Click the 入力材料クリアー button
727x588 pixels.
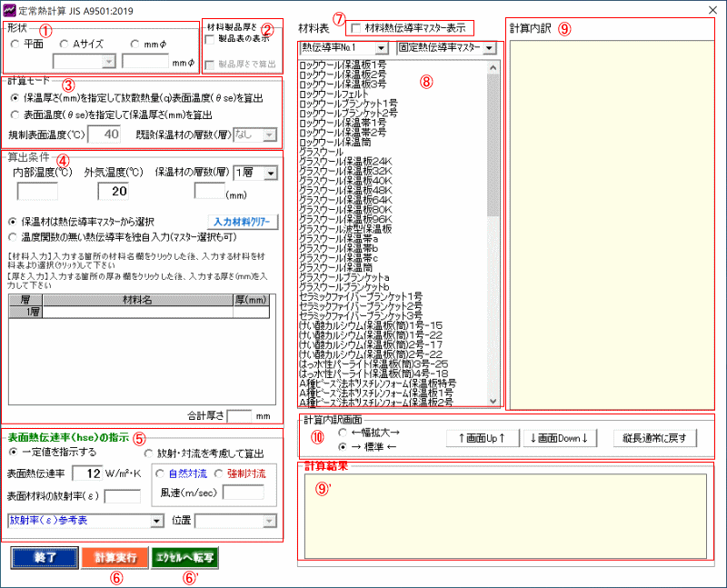tap(242, 222)
